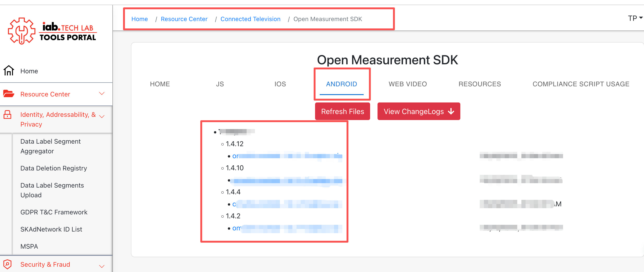Viewport: 644px width, 272px height.
Task: Open Data Deletion Registry in sidebar
Action: click(54, 168)
